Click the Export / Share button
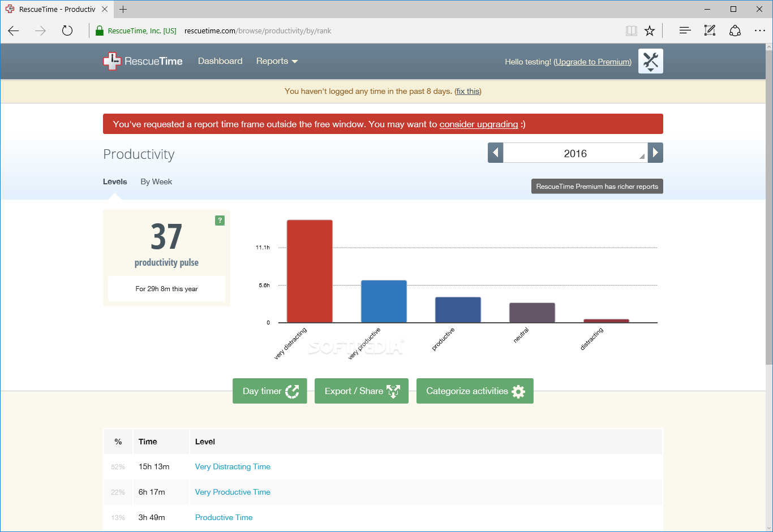773x532 pixels. (x=362, y=391)
